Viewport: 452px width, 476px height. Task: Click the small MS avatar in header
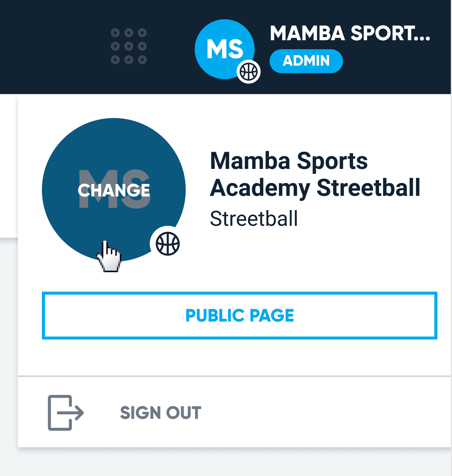point(221,46)
